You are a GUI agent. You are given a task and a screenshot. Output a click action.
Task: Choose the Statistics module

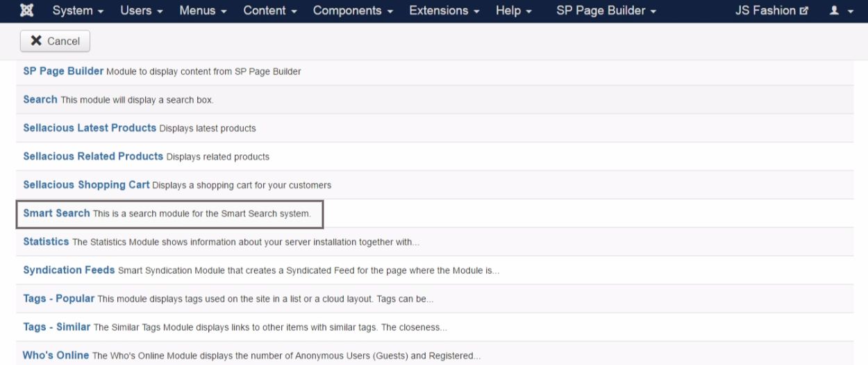[46, 242]
